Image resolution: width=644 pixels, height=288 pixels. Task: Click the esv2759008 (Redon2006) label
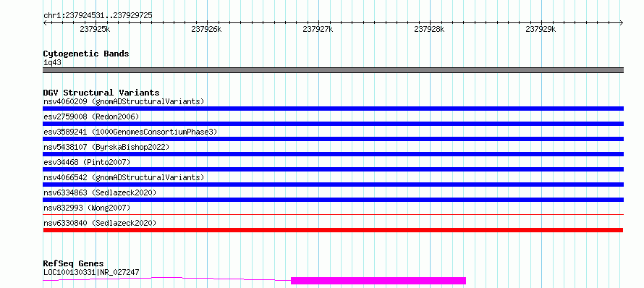pos(91,117)
